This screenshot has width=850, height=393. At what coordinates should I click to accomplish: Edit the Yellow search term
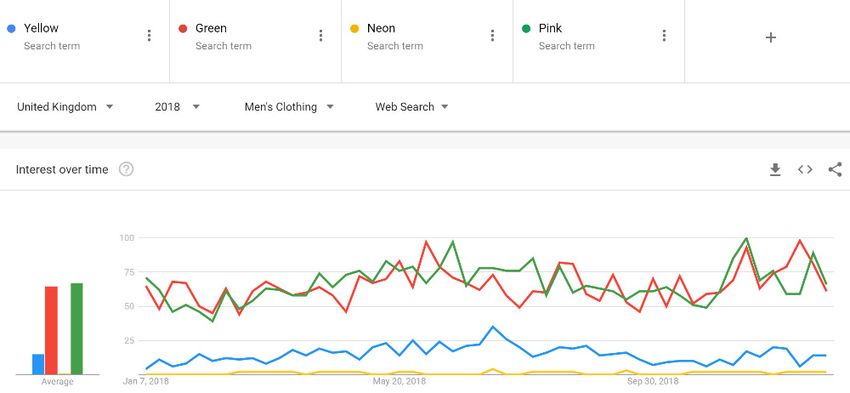(x=41, y=28)
